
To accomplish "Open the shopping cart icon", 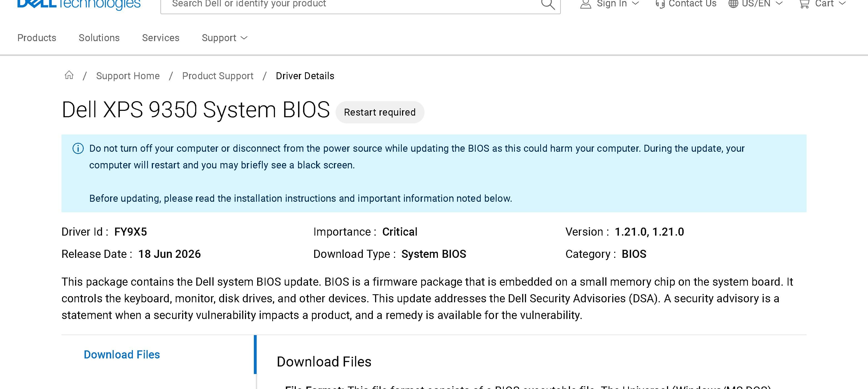I will [804, 4].
